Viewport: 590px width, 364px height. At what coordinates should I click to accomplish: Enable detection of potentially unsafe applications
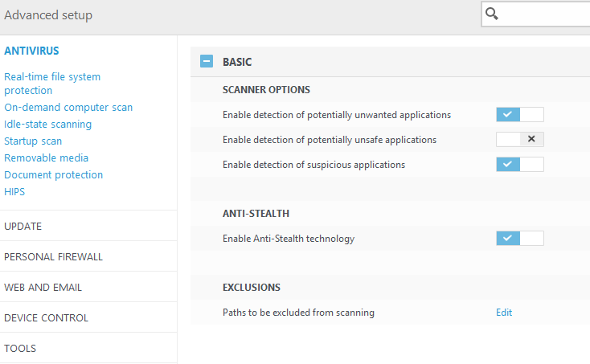point(520,140)
